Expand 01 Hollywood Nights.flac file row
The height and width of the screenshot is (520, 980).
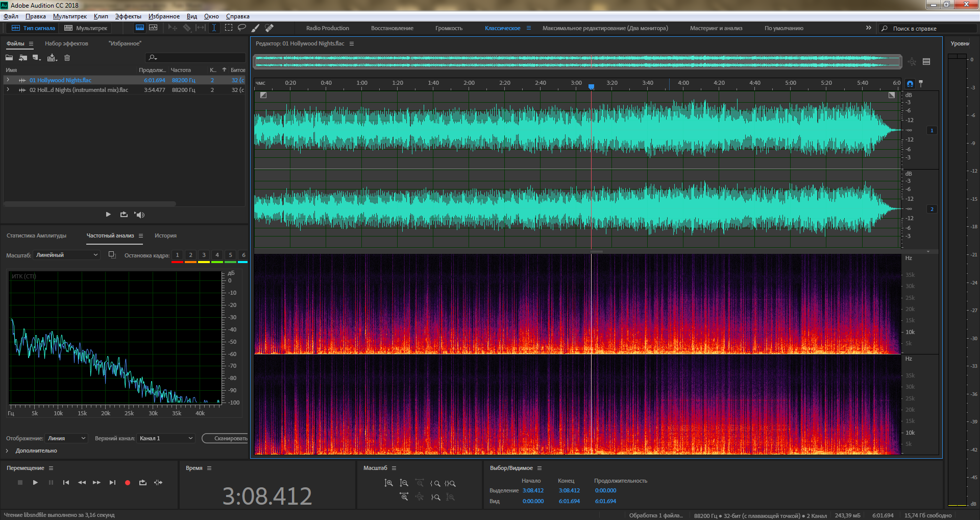[x=8, y=80]
